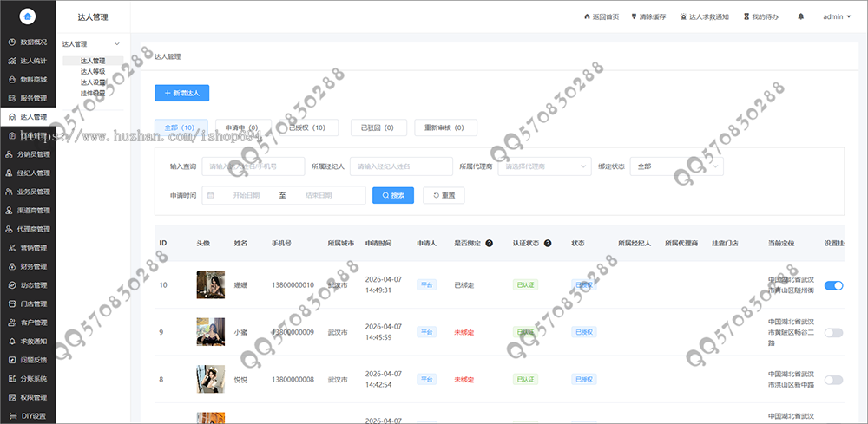
Task: Click 未绑定 status in 小蜜 row
Action: click(464, 333)
